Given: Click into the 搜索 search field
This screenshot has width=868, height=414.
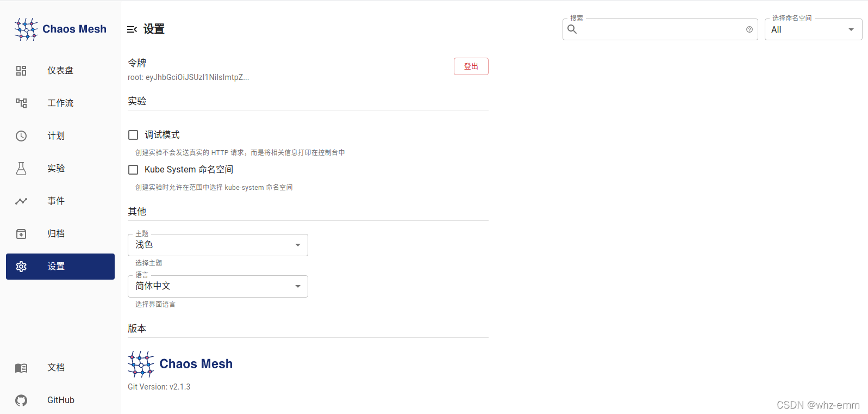Looking at the screenshot, I should coord(660,29).
